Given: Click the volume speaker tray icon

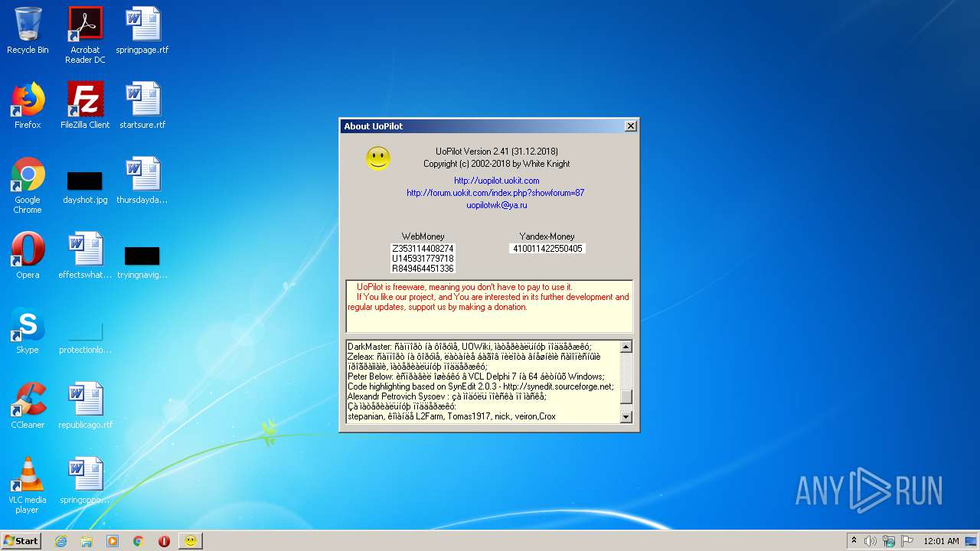Looking at the screenshot, I should 871,541.
